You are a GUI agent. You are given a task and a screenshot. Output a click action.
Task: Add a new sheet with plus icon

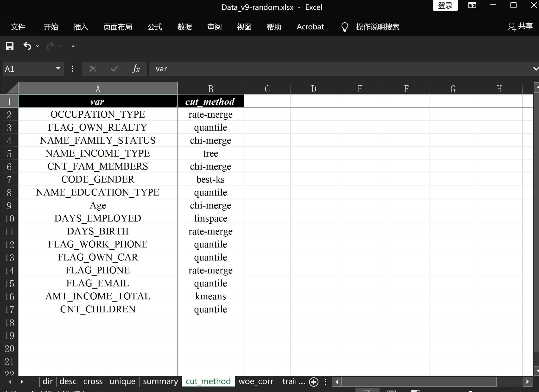(x=314, y=382)
